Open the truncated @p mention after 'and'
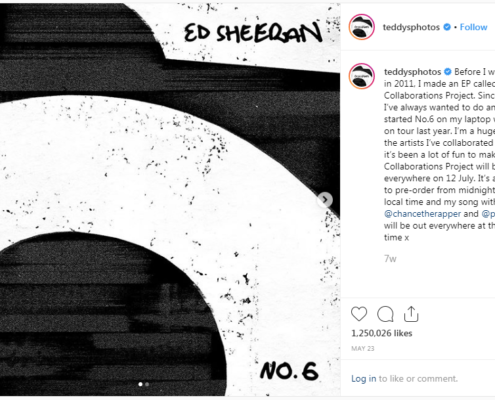The image size is (495, 400). click(488, 214)
